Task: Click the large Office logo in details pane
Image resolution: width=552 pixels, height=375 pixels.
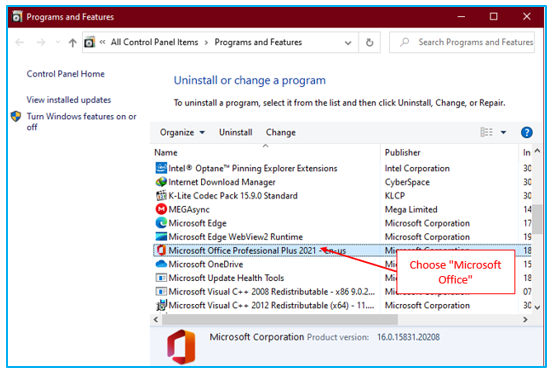Action: 181,347
